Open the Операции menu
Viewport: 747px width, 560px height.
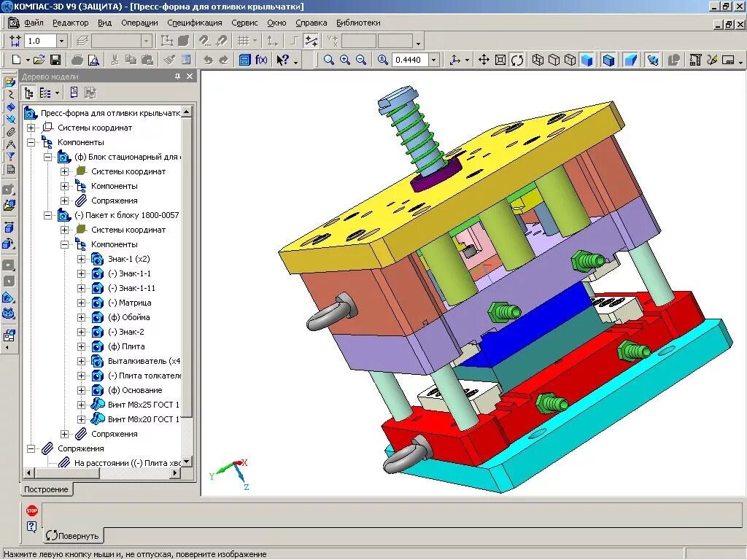point(139,23)
